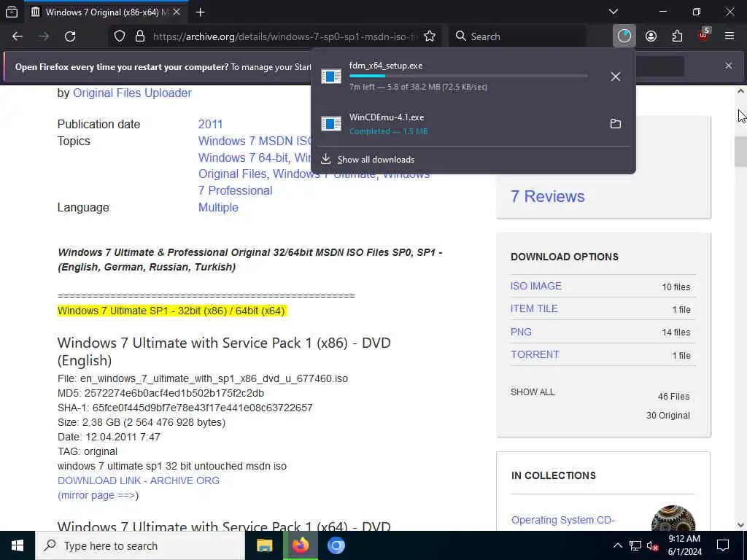Open the Original Files topic link
Viewport: 747px width, 560px height.
[x=232, y=174]
